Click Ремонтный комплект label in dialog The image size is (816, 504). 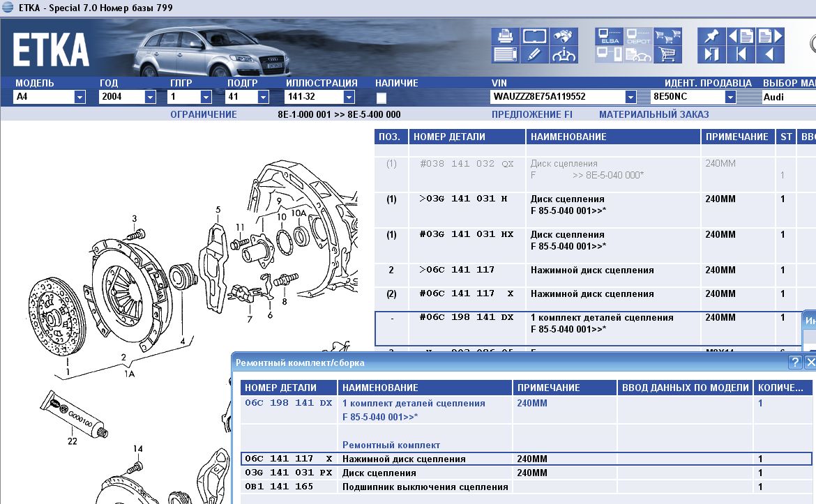click(x=391, y=445)
